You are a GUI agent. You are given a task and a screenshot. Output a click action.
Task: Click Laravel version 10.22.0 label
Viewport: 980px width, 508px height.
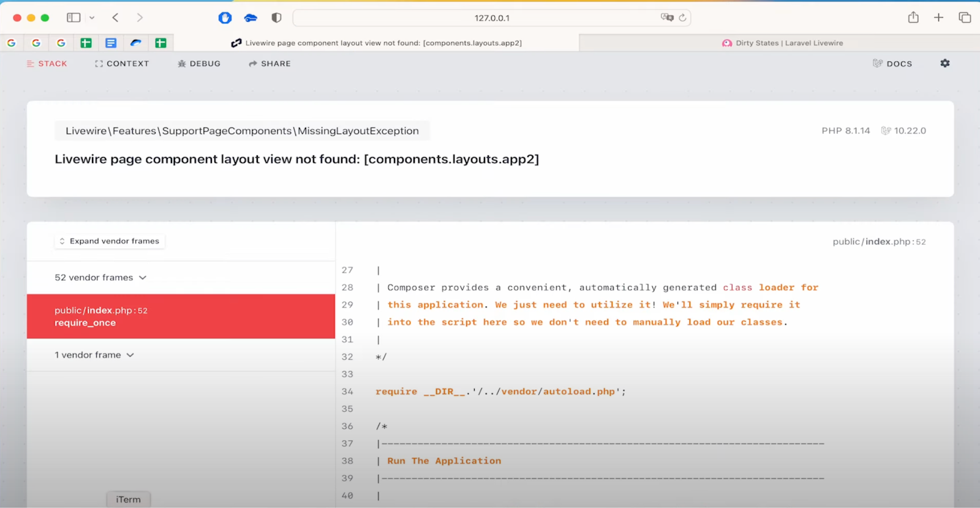pos(903,131)
